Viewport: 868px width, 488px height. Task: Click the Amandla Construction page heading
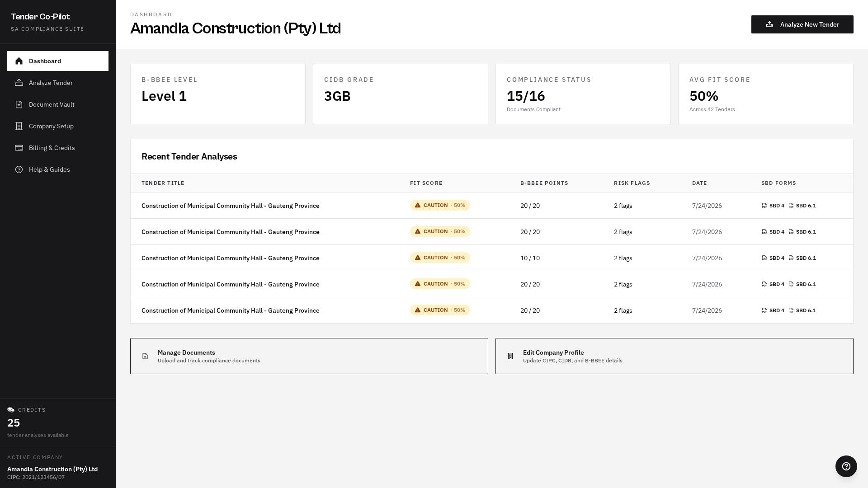point(236,28)
